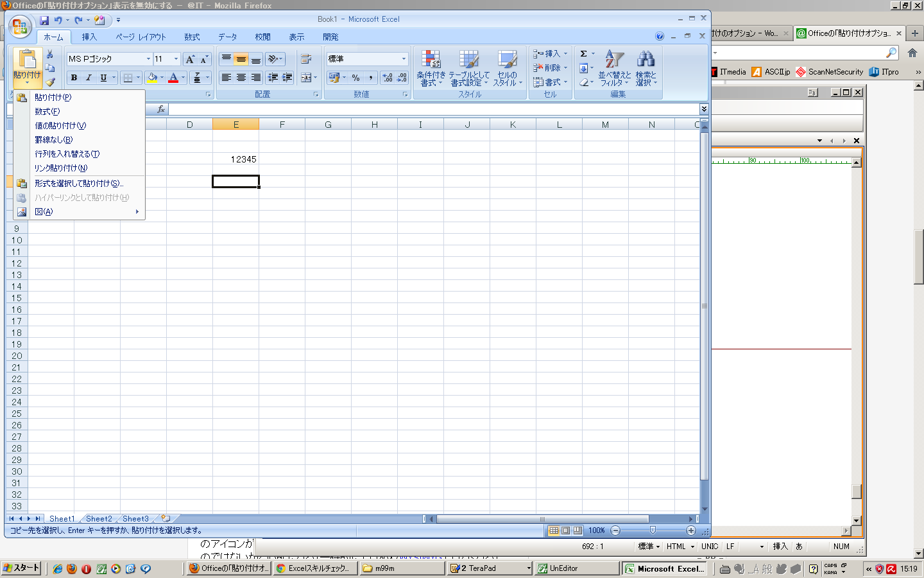Click the zoom slider handle
The width and height of the screenshot is (924, 578).
pyautogui.click(x=653, y=530)
